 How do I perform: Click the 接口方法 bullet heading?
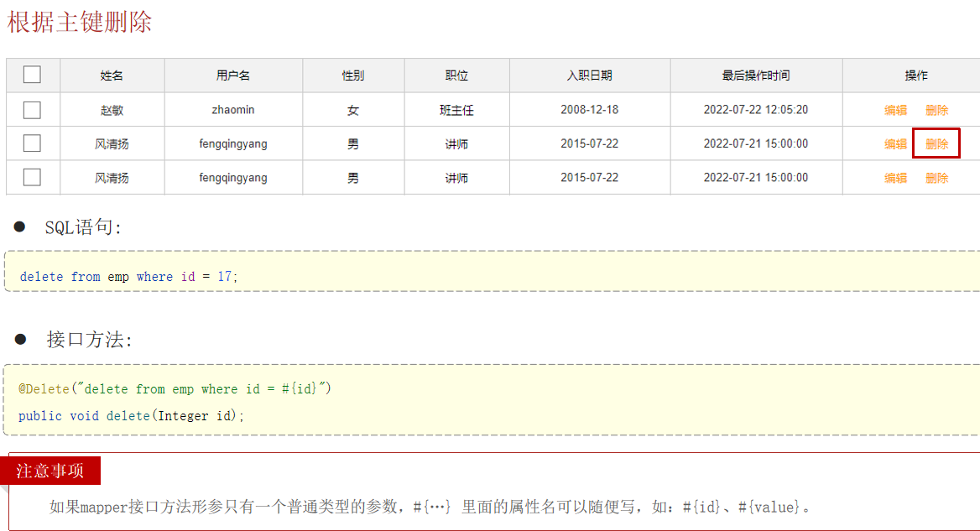89,339
